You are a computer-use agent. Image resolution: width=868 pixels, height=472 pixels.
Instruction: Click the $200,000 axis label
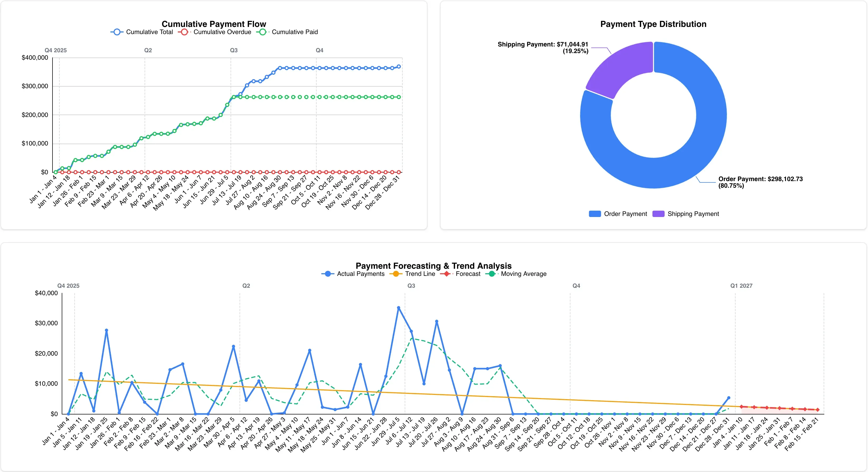click(x=35, y=115)
